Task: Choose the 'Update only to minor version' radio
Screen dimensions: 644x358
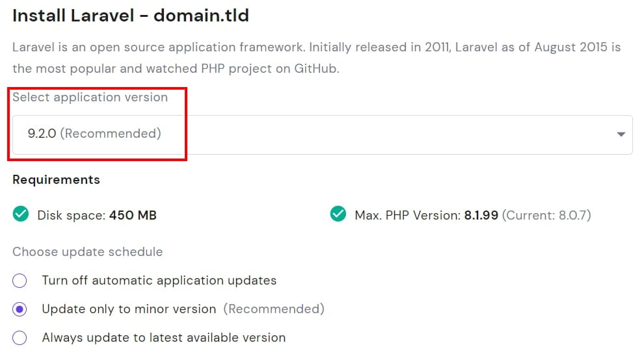Action: point(20,309)
